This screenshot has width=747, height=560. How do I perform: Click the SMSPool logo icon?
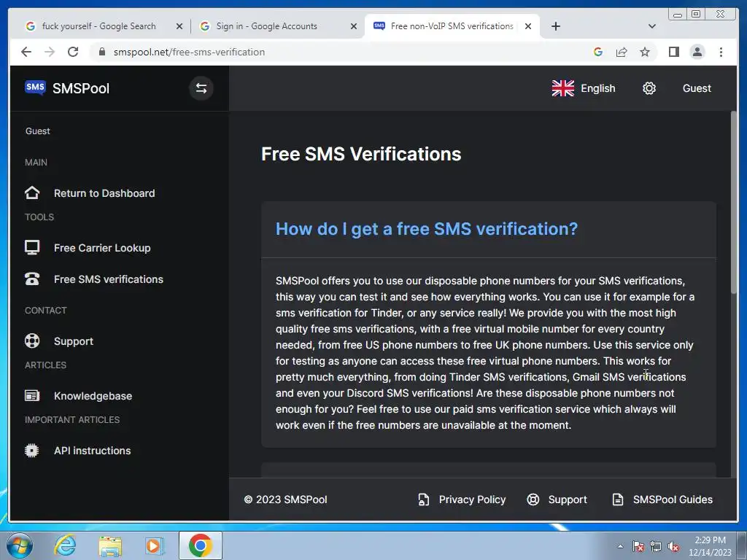[35, 87]
